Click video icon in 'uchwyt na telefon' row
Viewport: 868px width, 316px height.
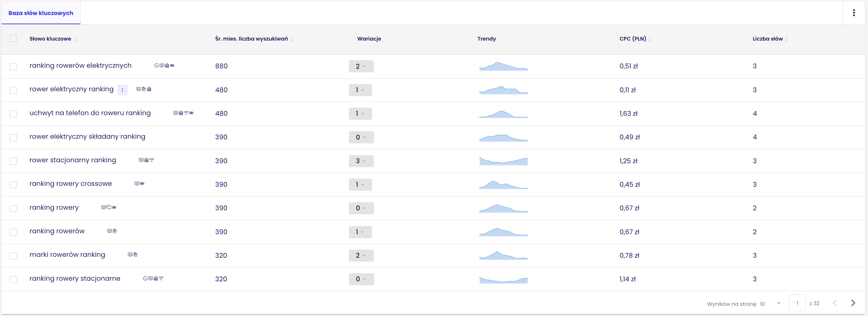point(191,113)
